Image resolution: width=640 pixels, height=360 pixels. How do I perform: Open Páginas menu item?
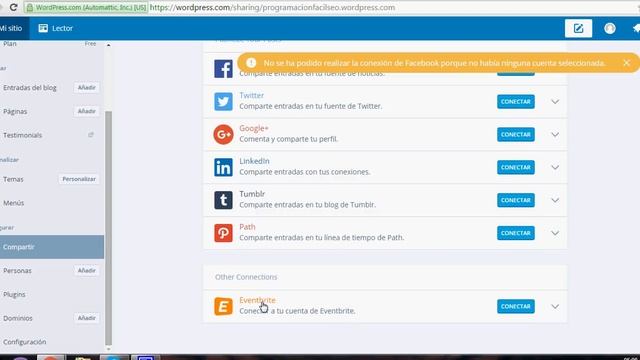[15, 111]
